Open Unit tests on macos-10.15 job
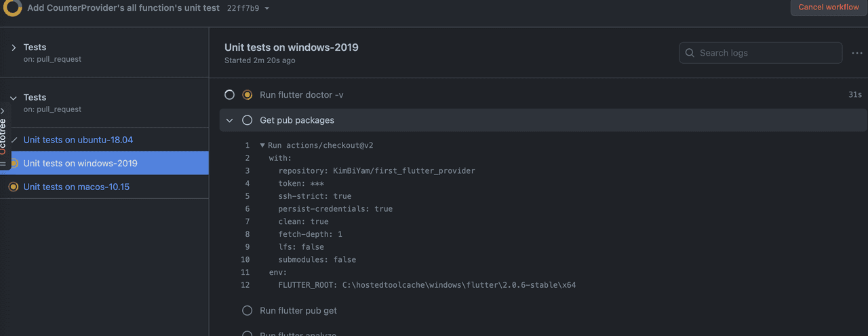Viewport: 868px width, 336px height. pos(76,187)
